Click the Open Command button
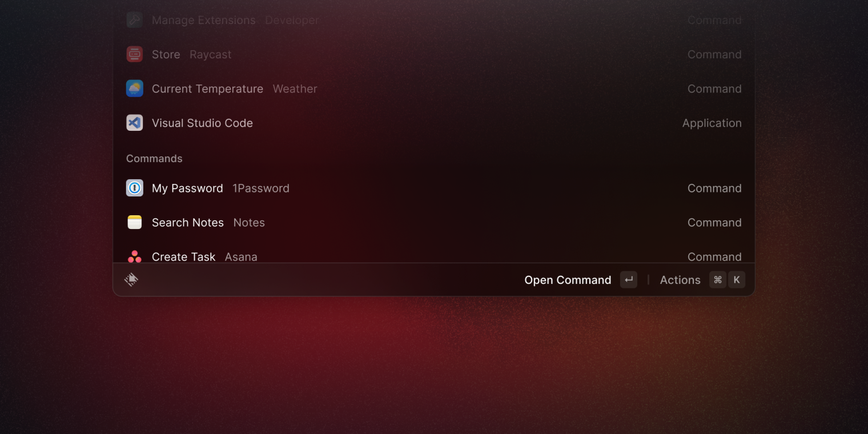Screen dimensions: 868x434 pyautogui.click(x=568, y=280)
